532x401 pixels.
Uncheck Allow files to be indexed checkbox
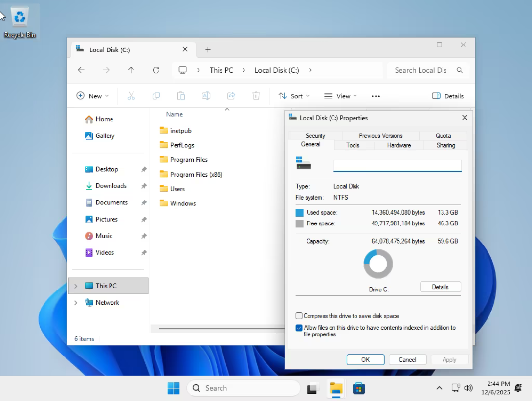[x=299, y=328]
